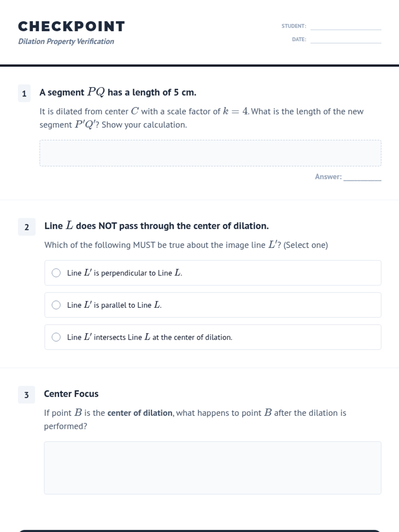The height and width of the screenshot is (532, 399).
Task: Focus the response box under Center Focus
Action: 212,467
